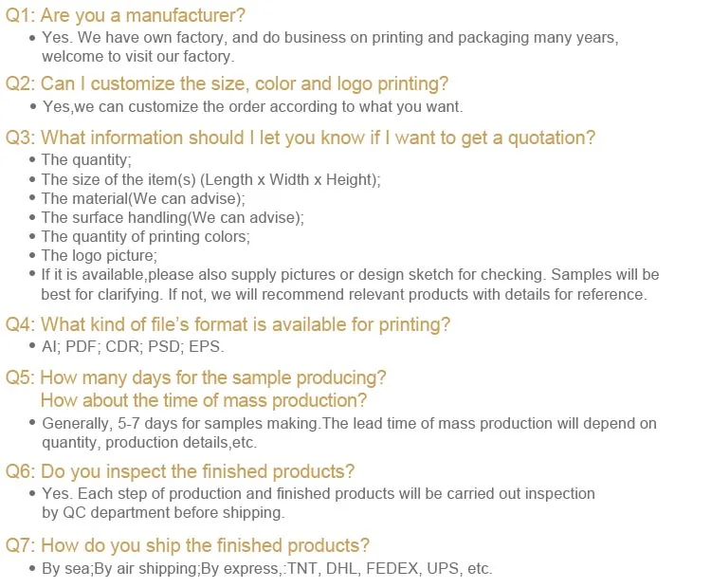Select 'The material(We can advise)' line
Image resolution: width=711 pixels, height=588 pixels.
(x=143, y=199)
